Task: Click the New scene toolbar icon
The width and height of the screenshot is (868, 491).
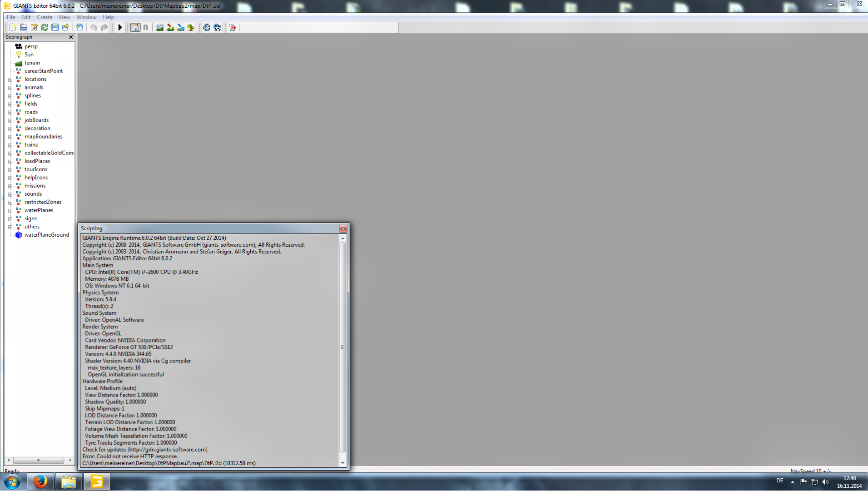Action: (13, 27)
